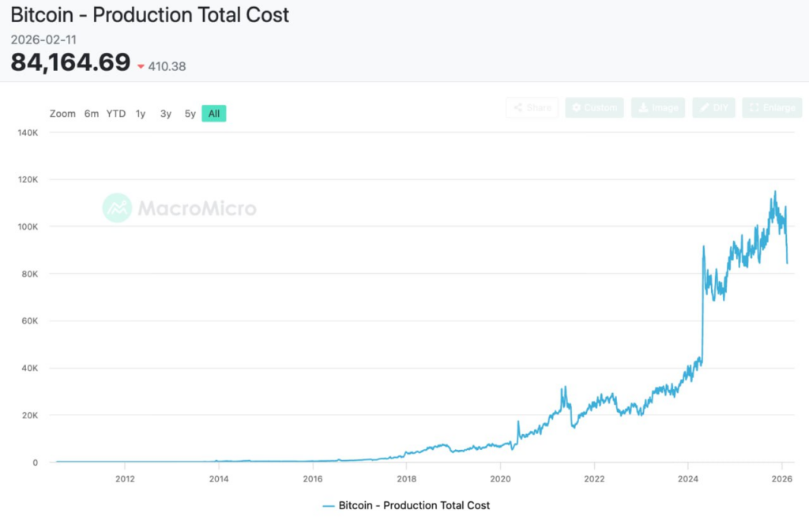Toggle the Bitcoin Production Total Cost legend series
The image size is (809, 532).
[x=414, y=505]
